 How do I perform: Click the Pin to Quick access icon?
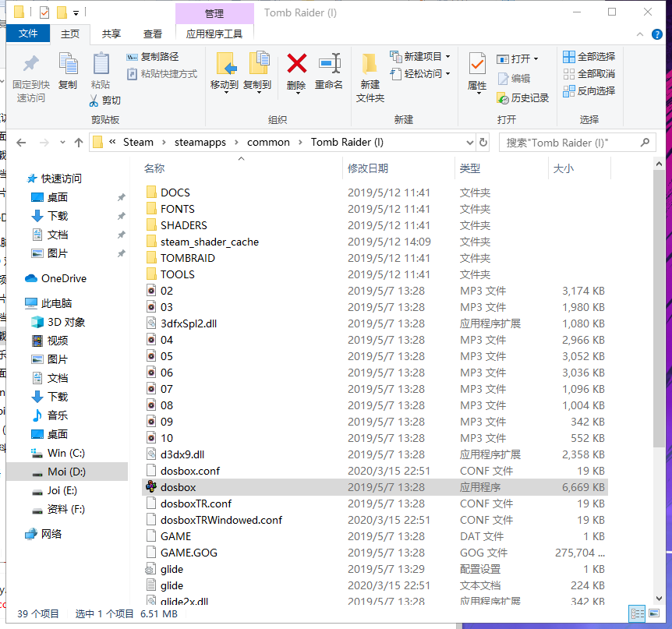[x=31, y=63]
